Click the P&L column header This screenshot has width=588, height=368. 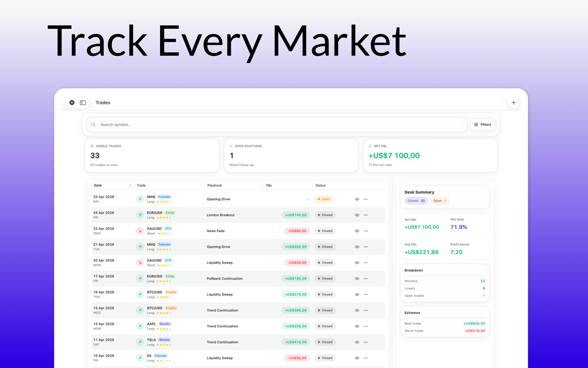pos(269,185)
